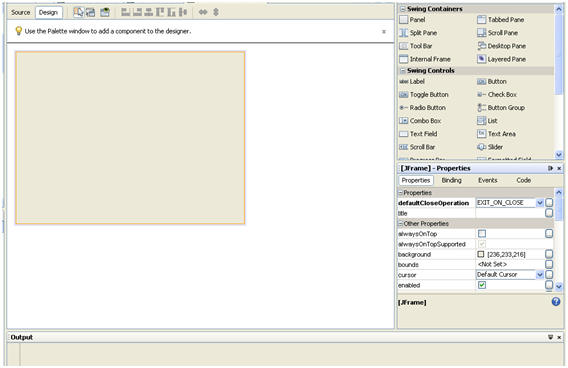Switch to the Design view

[49, 12]
